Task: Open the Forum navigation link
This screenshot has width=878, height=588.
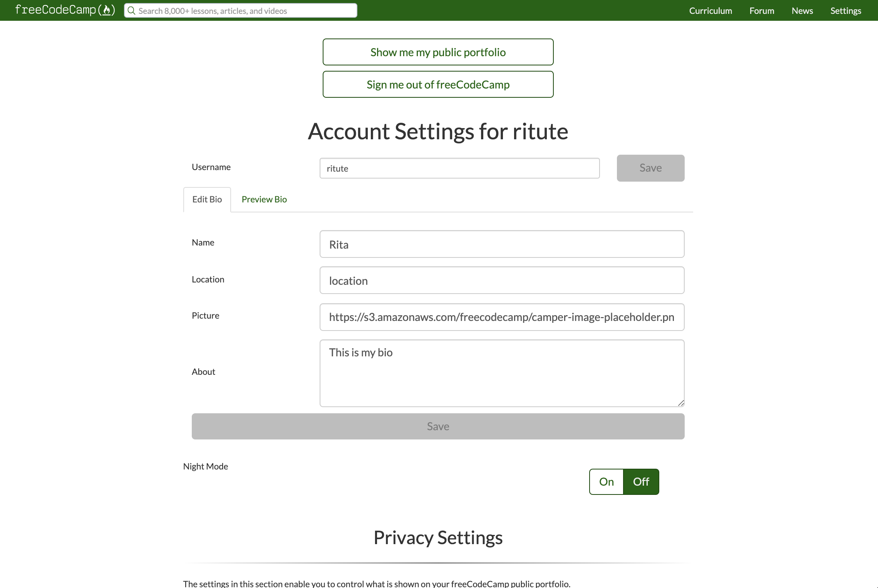Action: point(762,11)
